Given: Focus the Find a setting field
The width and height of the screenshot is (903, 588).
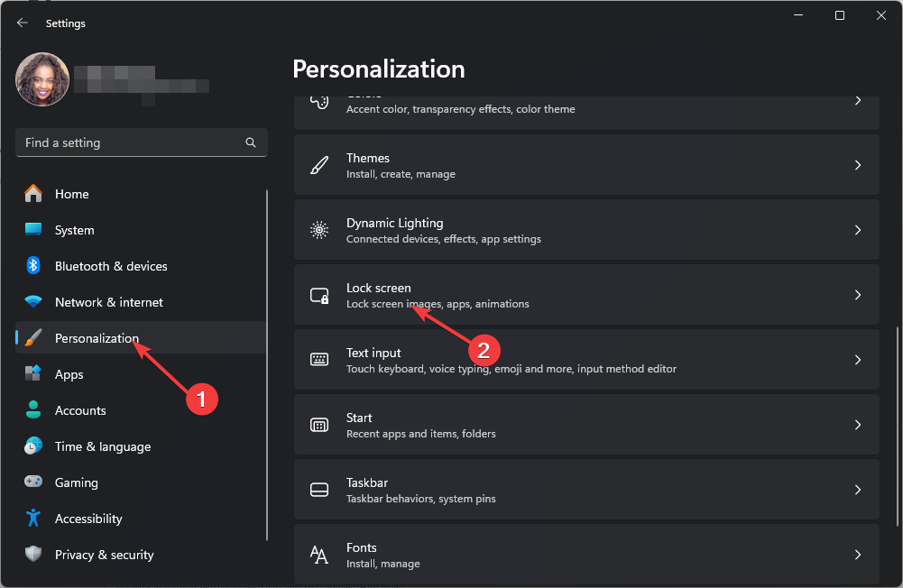Looking at the screenshot, I should 131,142.
